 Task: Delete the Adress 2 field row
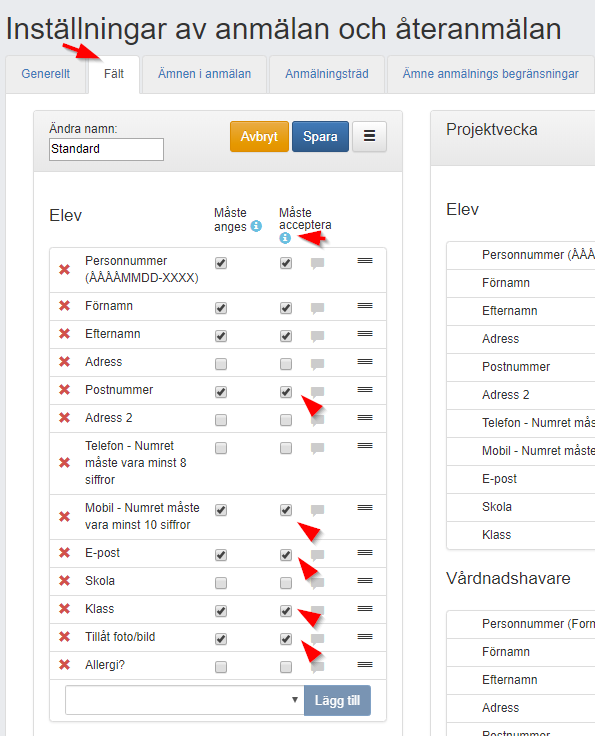(64, 418)
